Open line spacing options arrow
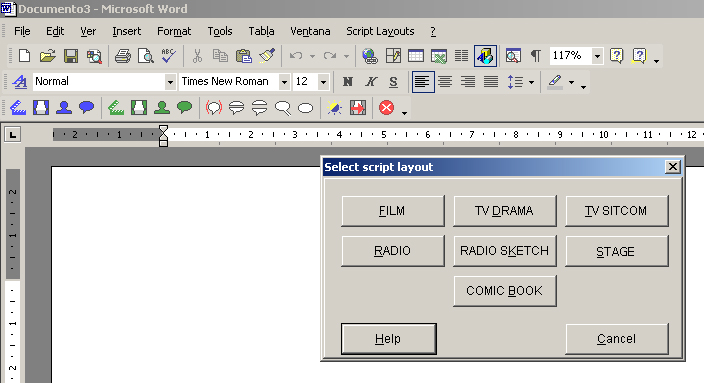The width and height of the screenshot is (704, 383). pos(531,82)
